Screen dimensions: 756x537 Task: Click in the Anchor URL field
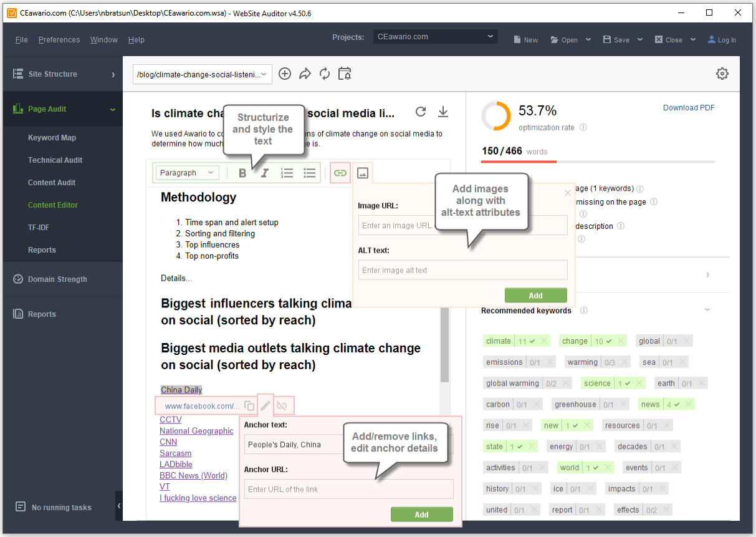[349, 489]
